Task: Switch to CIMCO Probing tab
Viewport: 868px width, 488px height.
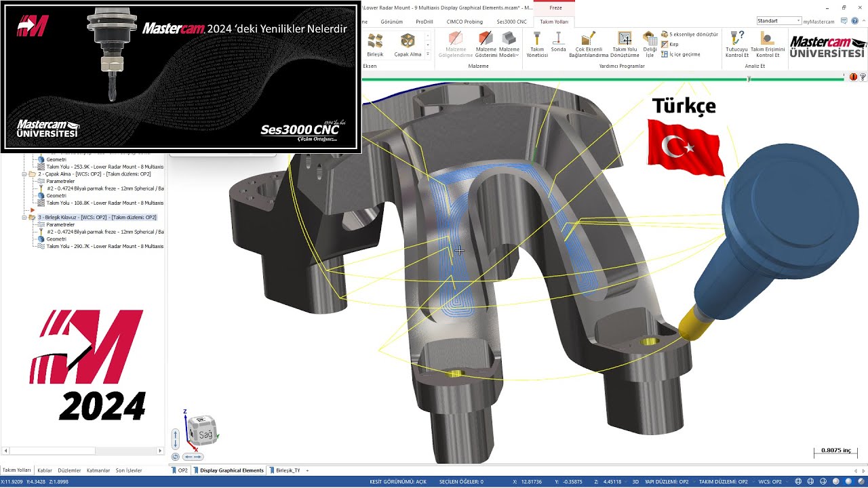Action: click(x=465, y=22)
